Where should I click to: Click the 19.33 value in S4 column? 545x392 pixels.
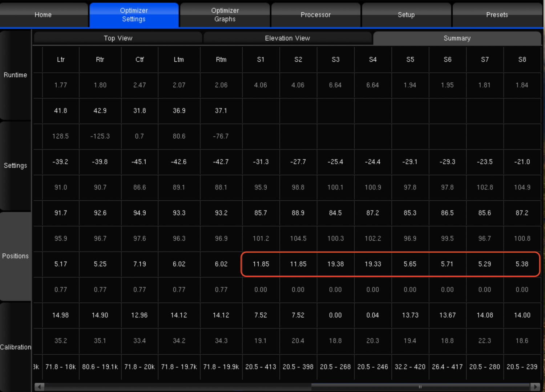(x=373, y=264)
